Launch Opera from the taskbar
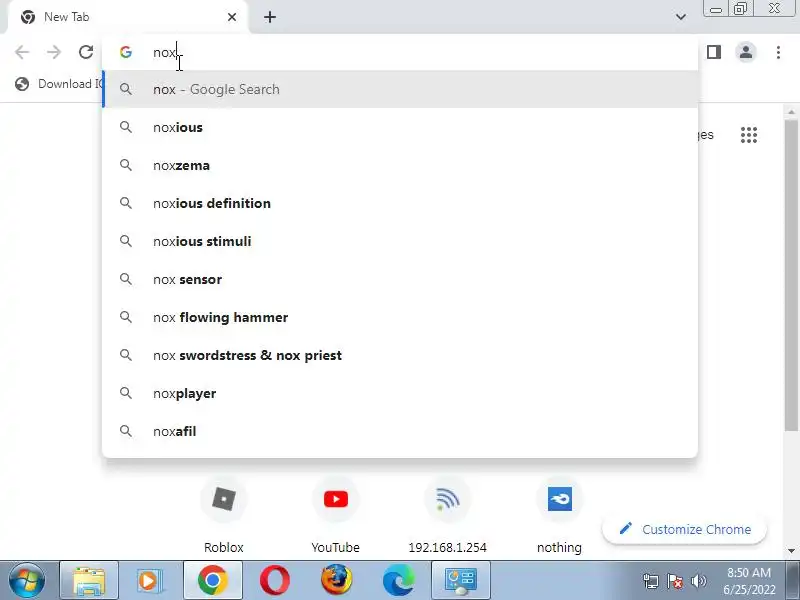 pyautogui.click(x=274, y=580)
